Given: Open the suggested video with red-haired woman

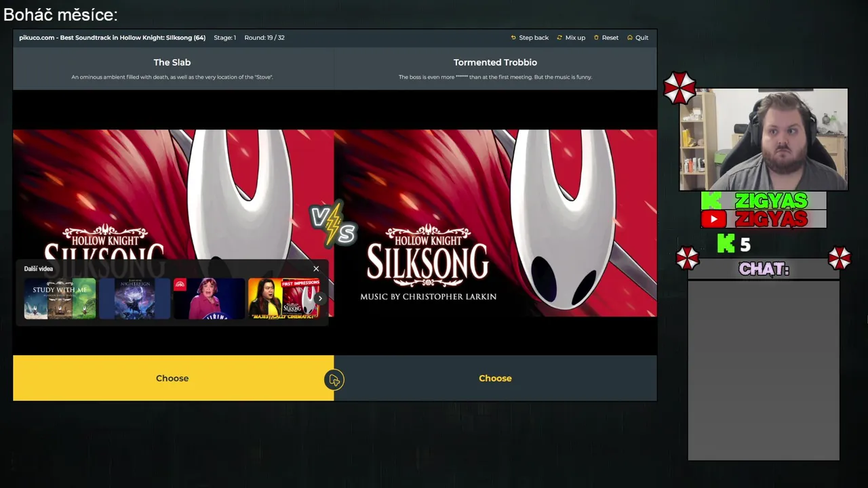Looking at the screenshot, I should [x=209, y=298].
